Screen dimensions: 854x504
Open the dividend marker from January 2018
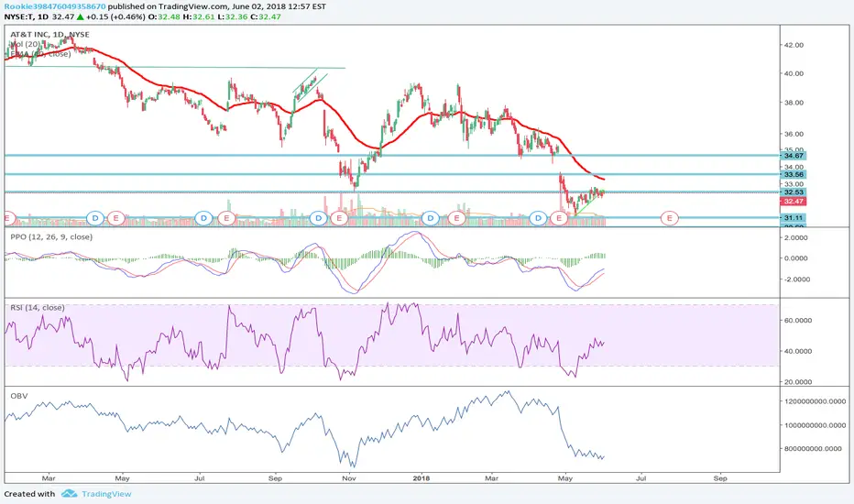(x=431, y=218)
